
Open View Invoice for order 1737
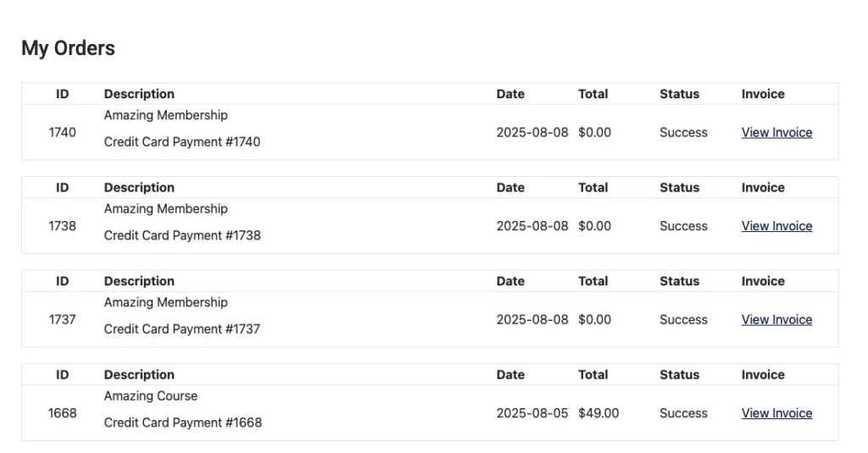[x=776, y=319]
